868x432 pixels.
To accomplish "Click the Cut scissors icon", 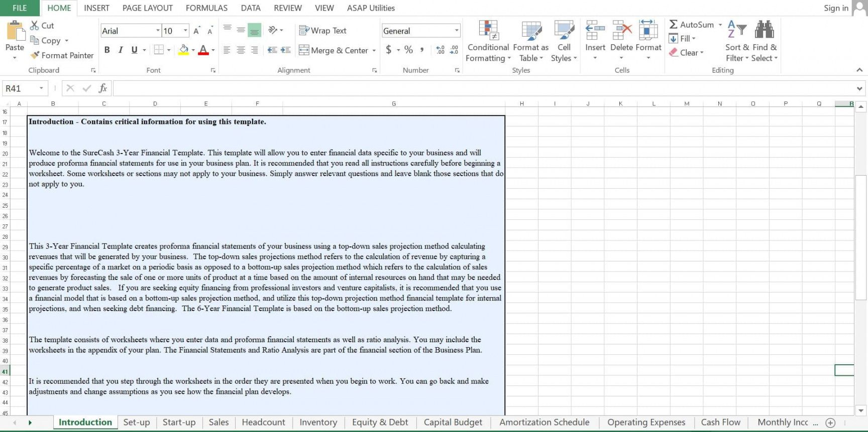I will 34,25.
